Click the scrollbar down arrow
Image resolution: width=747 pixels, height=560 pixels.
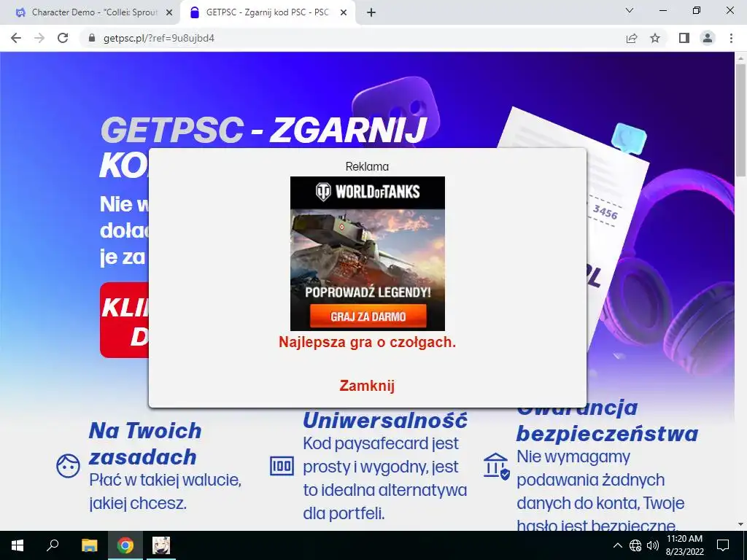click(740, 524)
